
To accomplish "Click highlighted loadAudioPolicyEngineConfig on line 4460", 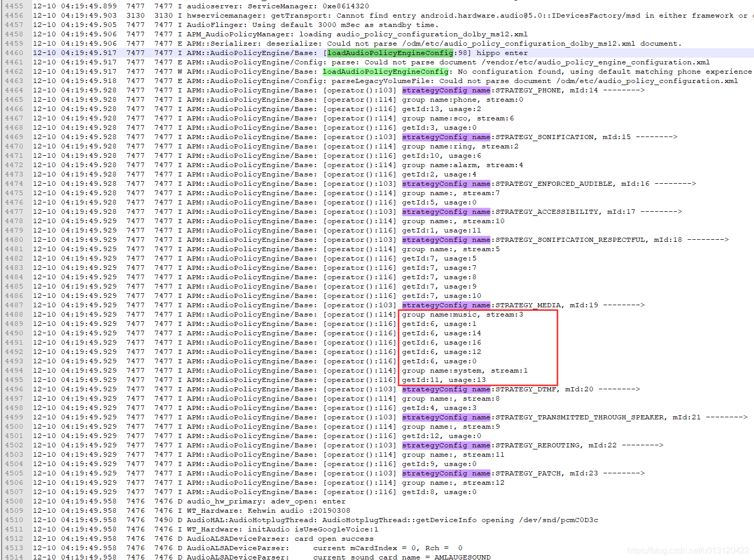I will point(390,53).
